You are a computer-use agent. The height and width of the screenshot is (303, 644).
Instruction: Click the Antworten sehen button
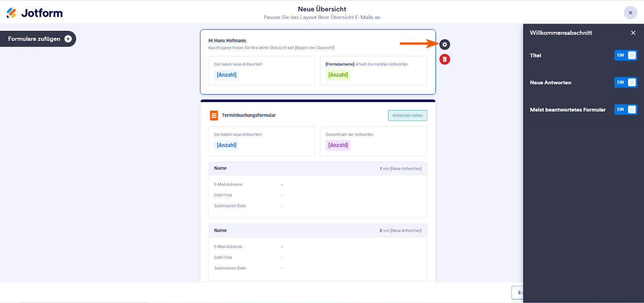pyautogui.click(x=407, y=115)
